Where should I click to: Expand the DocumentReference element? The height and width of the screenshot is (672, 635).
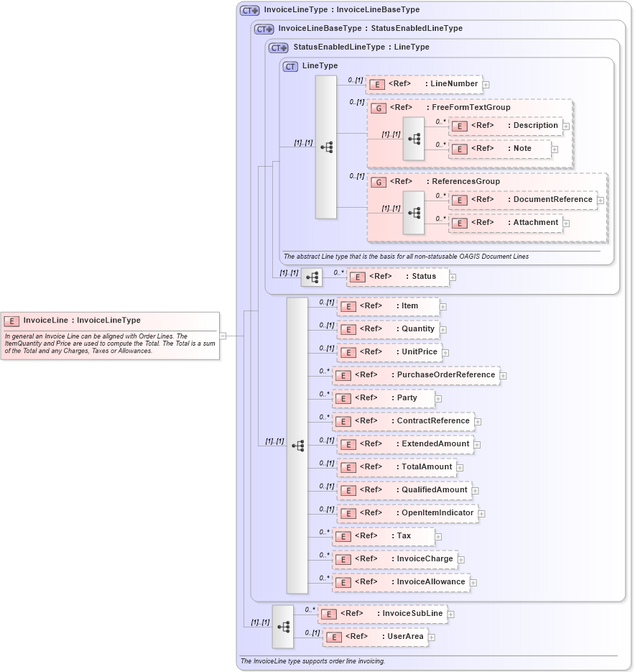click(599, 200)
